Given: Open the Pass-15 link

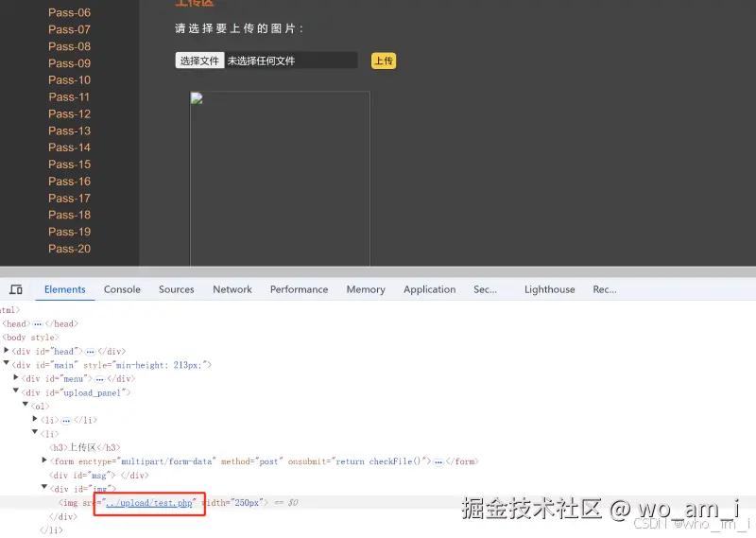Looking at the screenshot, I should (69, 165).
